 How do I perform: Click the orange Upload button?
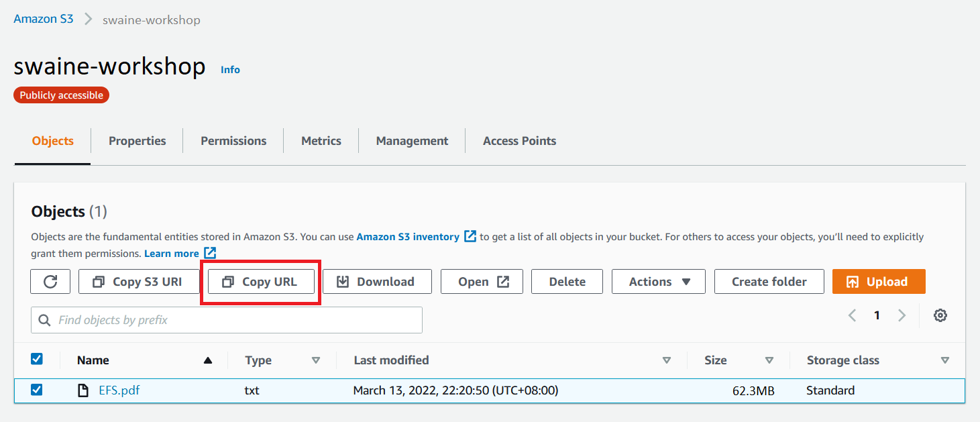pos(879,282)
